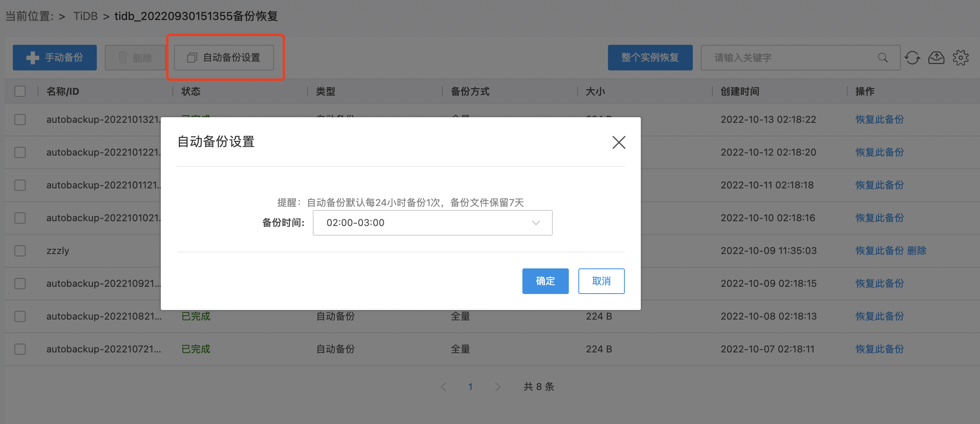Screen dimensions: 980x424
Task: Click the 取消 button
Action: pos(601,281)
